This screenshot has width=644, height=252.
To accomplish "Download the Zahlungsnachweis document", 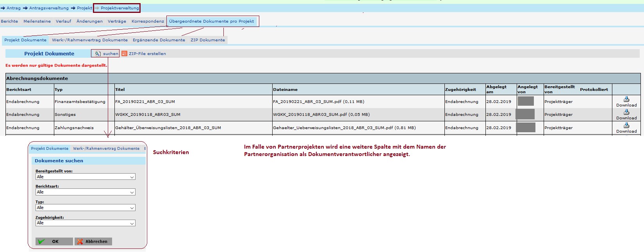I will coord(626,126).
